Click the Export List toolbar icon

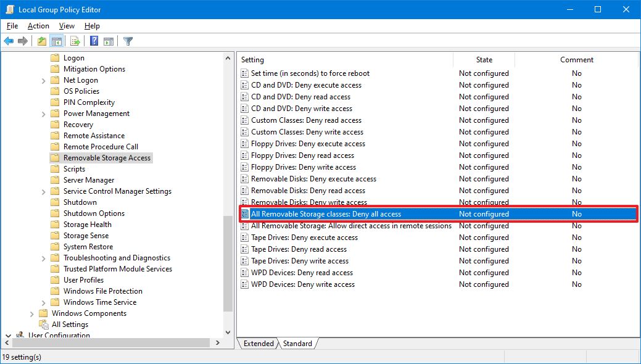[x=75, y=41]
